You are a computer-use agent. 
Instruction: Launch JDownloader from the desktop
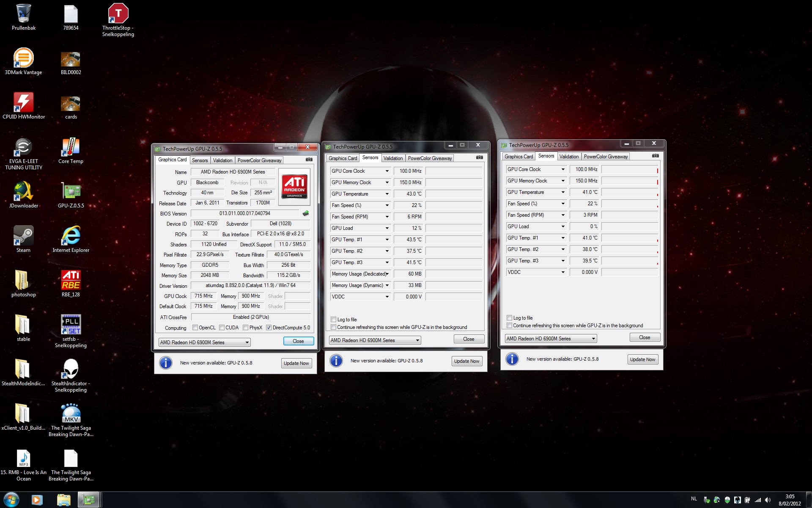tap(23, 191)
